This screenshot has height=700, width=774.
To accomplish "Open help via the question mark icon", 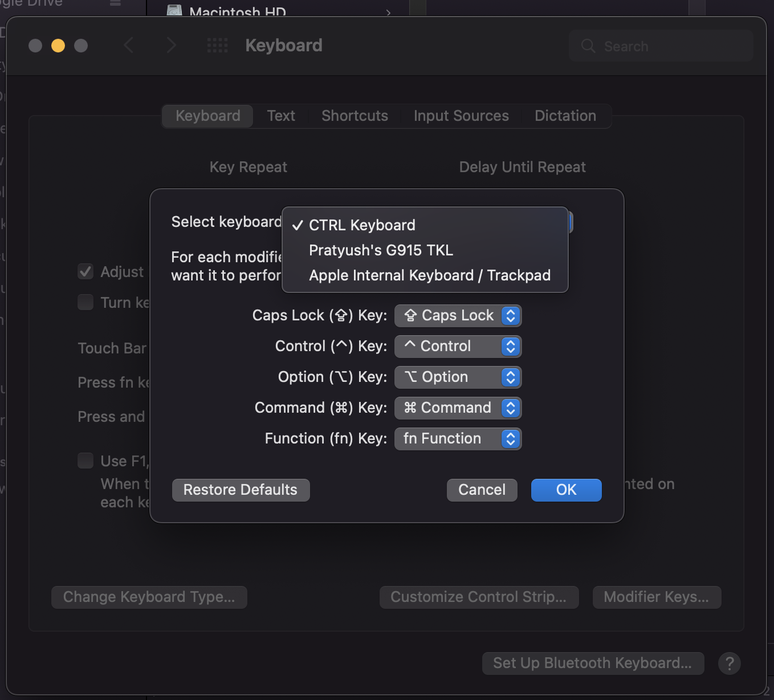I will [729, 663].
